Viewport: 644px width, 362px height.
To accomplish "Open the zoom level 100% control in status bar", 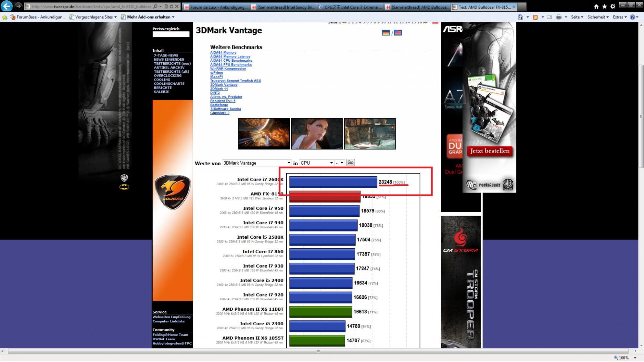I will click(626, 358).
